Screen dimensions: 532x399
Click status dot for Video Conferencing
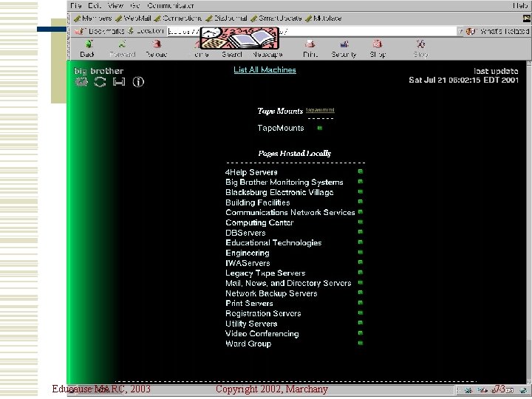coord(361,332)
